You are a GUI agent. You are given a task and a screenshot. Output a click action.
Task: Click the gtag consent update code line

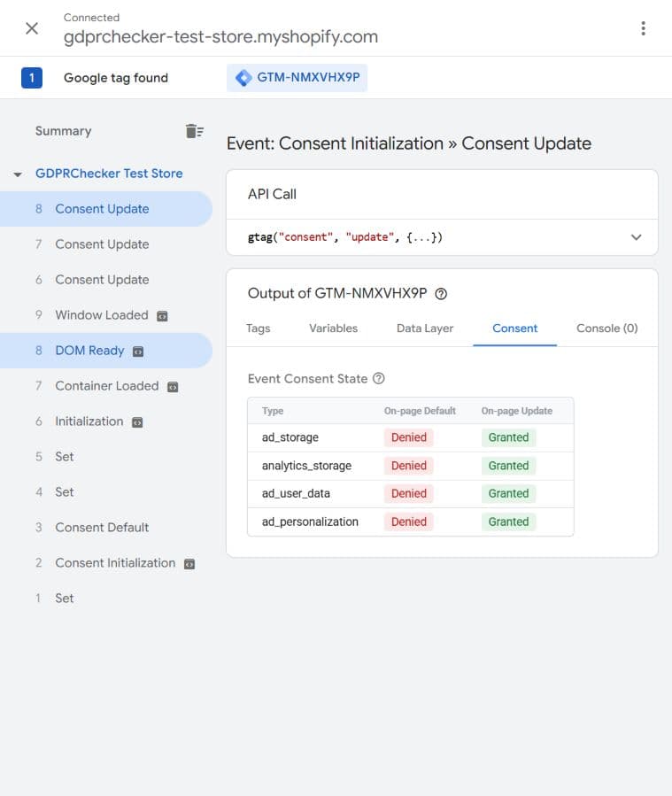345,237
